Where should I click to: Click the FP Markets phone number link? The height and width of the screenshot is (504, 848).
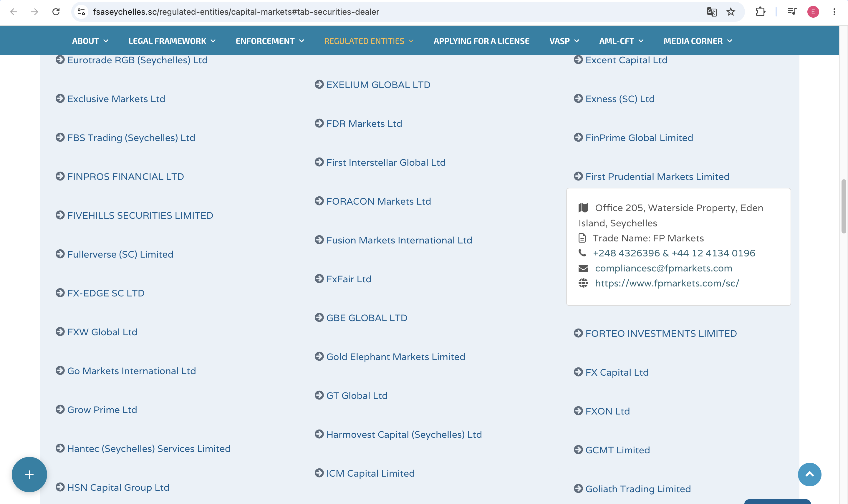(x=674, y=253)
